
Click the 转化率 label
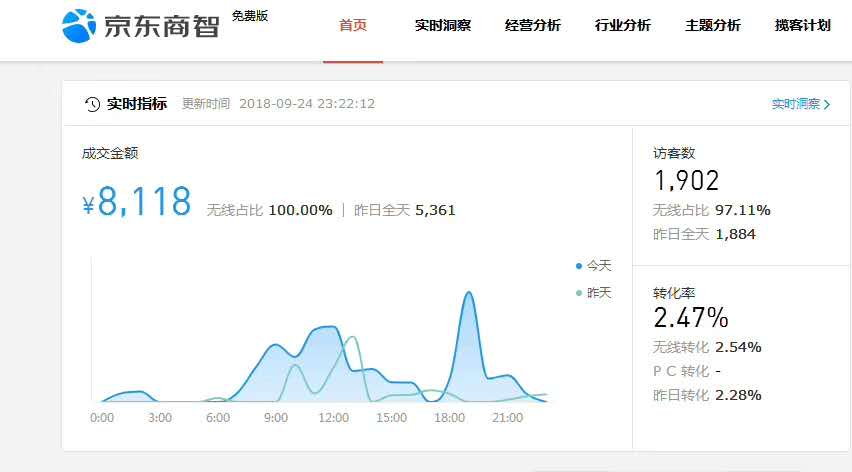click(x=674, y=293)
